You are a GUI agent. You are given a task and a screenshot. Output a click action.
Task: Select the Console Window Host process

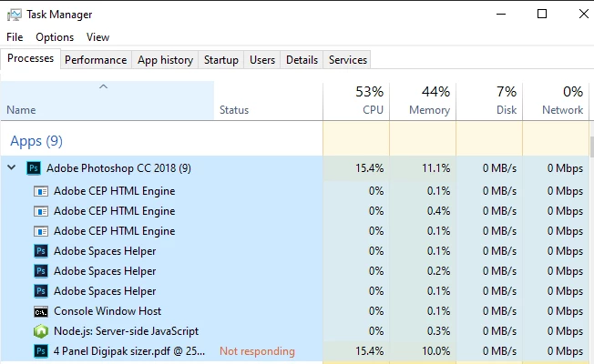[x=295, y=311]
